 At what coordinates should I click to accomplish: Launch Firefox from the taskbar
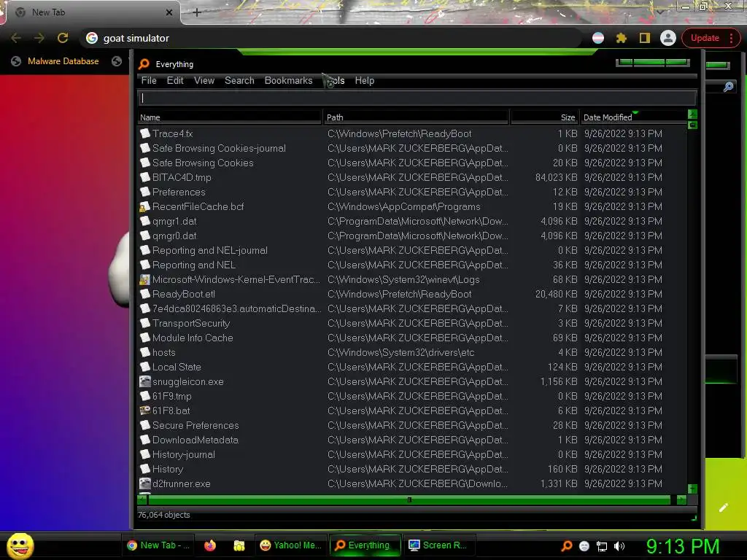[210, 545]
